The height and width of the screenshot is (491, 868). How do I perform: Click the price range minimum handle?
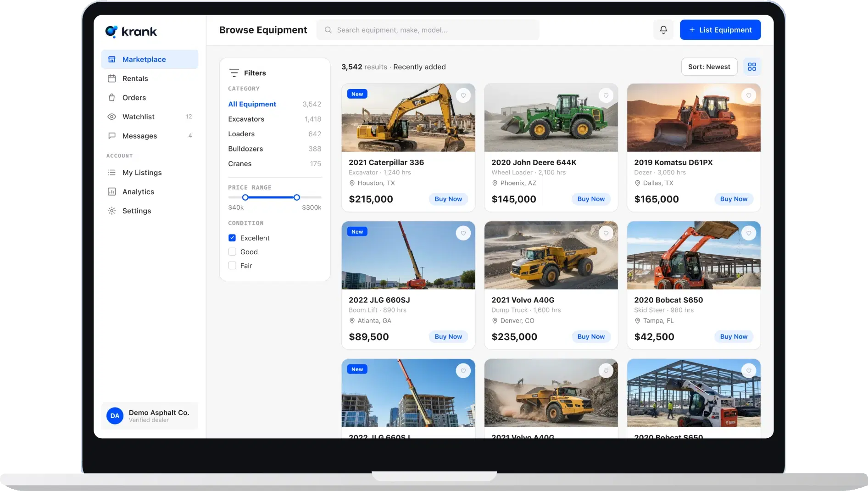[x=245, y=198]
